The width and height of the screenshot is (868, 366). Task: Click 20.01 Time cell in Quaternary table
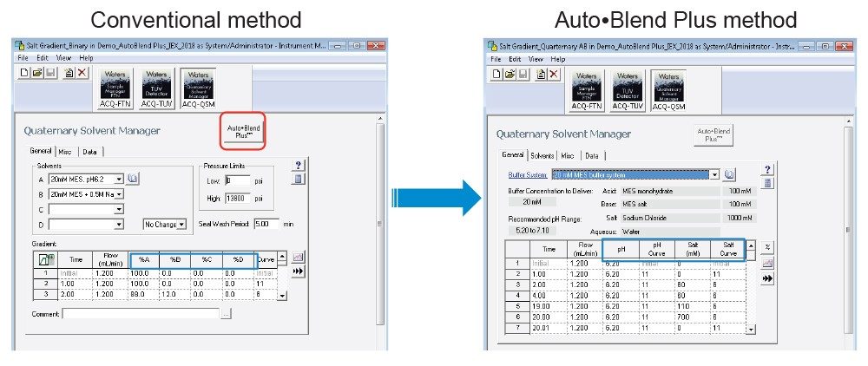click(x=549, y=327)
